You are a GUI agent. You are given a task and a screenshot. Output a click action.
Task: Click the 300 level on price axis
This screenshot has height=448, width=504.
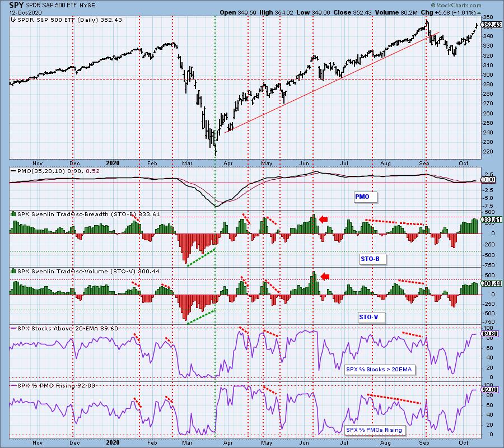click(x=487, y=75)
